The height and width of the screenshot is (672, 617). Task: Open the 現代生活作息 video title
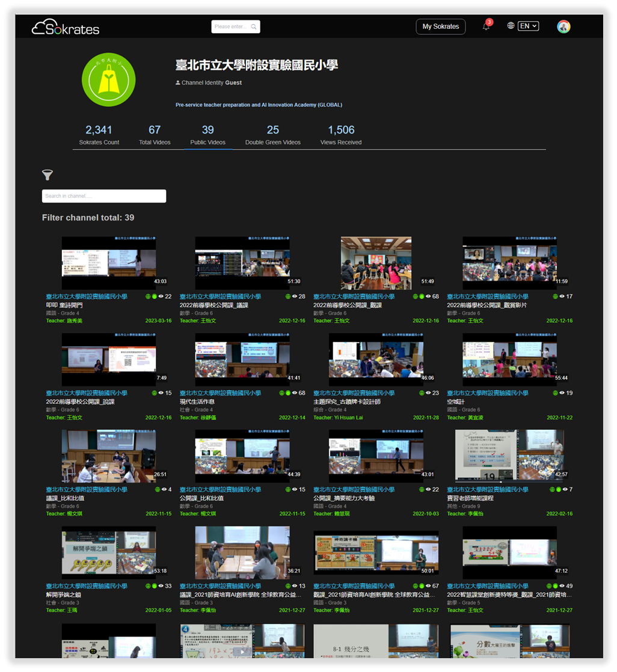pos(197,402)
